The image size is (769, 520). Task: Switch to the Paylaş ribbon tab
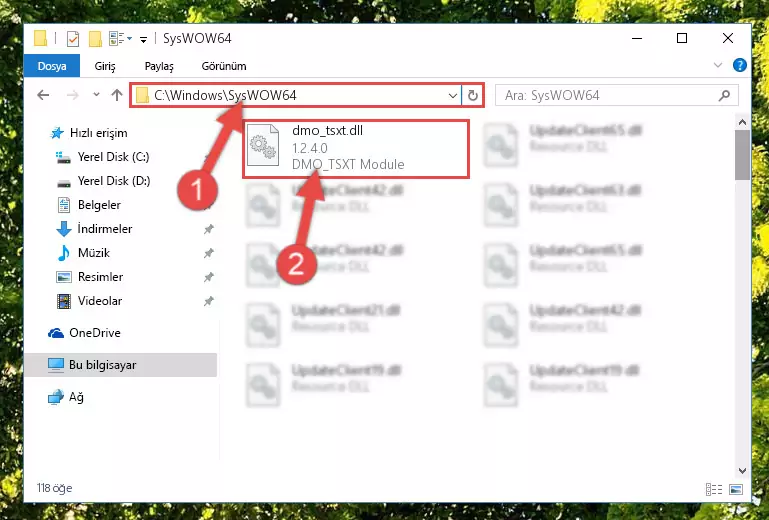pos(159,66)
